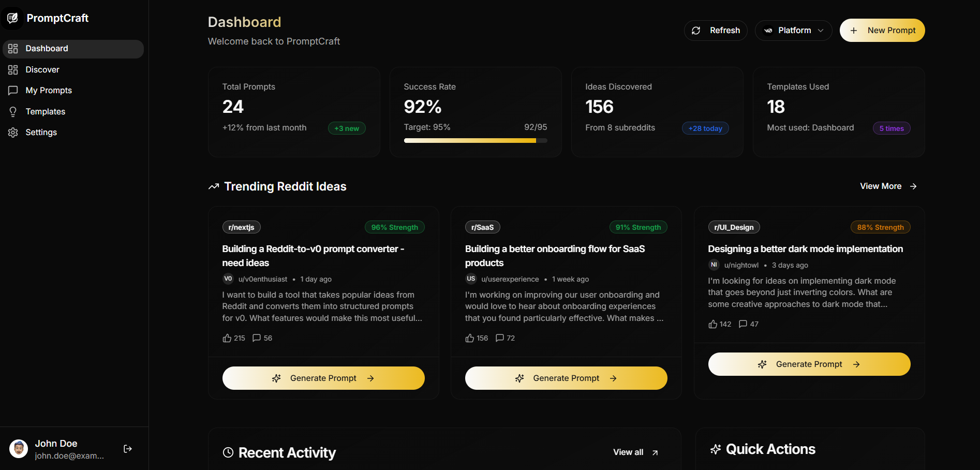Click the My Prompts chat icon in the sidebar
This screenshot has width=980, height=470.
pos(13,91)
